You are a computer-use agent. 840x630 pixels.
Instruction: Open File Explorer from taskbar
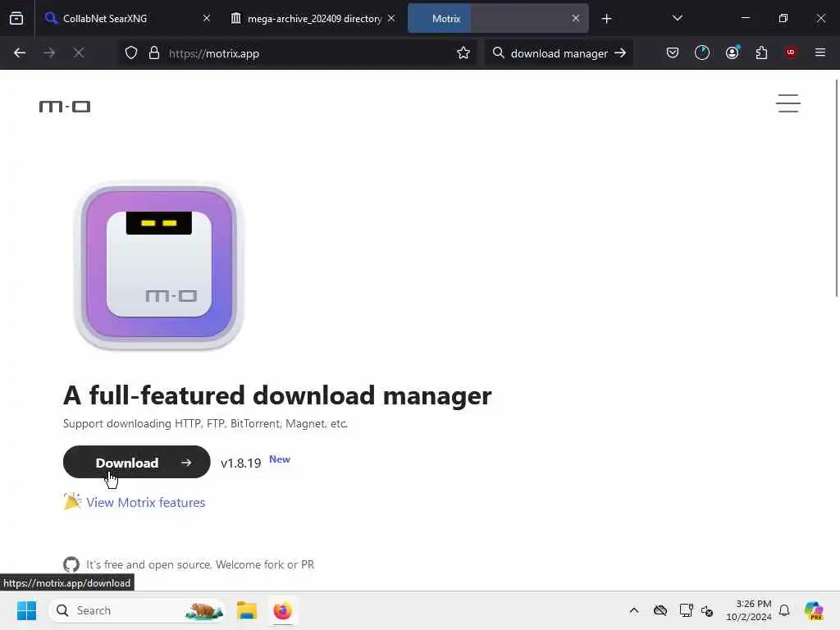click(247, 610)
